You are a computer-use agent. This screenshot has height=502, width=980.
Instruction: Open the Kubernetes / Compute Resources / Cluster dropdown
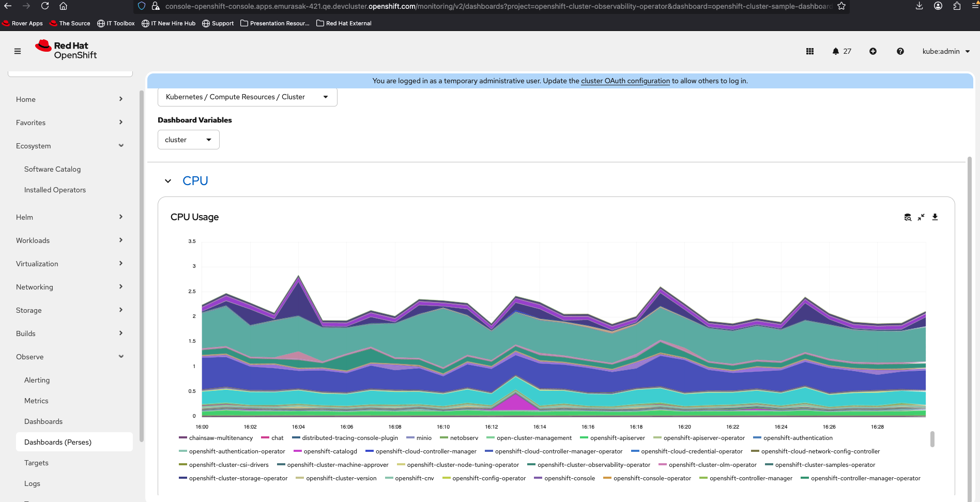click(247, 97)
